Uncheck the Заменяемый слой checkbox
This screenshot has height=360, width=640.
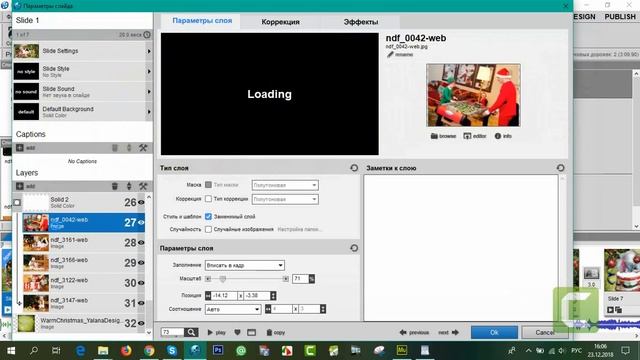[208, 216]
